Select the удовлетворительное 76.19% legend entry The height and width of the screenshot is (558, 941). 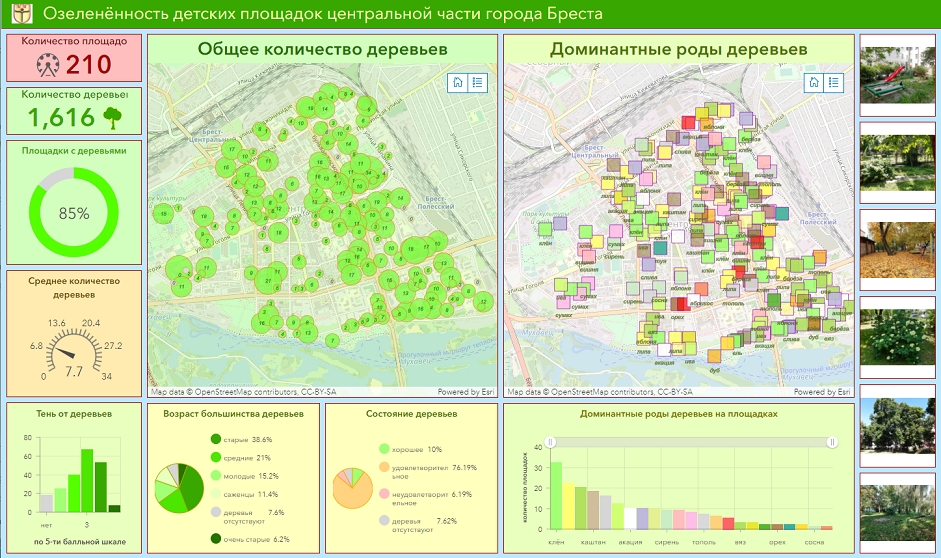[428, 471]
